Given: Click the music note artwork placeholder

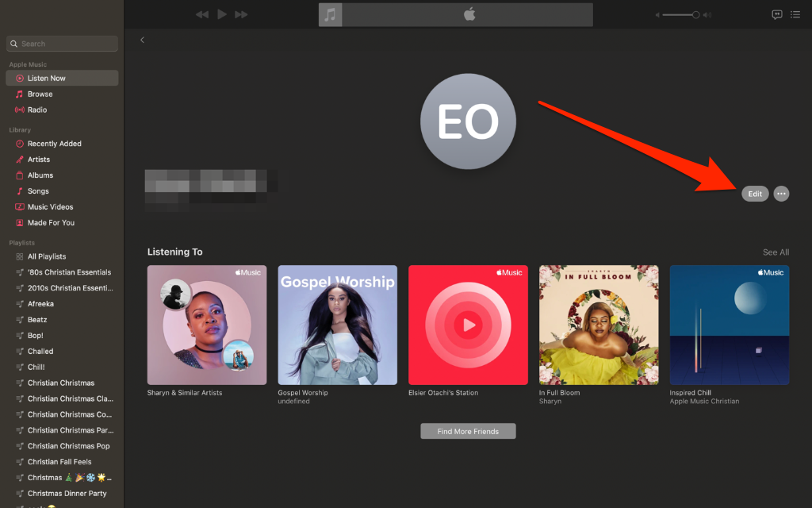Looking at the screenshot, I should 331,14.
